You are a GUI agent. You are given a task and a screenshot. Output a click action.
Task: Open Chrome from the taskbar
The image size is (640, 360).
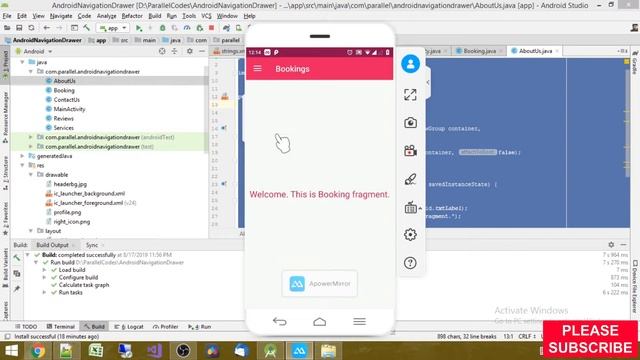pos(38,351)
